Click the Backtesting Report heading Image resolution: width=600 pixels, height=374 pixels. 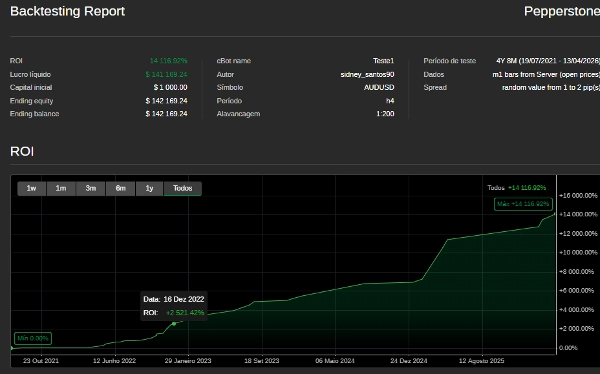pos(67,11)
